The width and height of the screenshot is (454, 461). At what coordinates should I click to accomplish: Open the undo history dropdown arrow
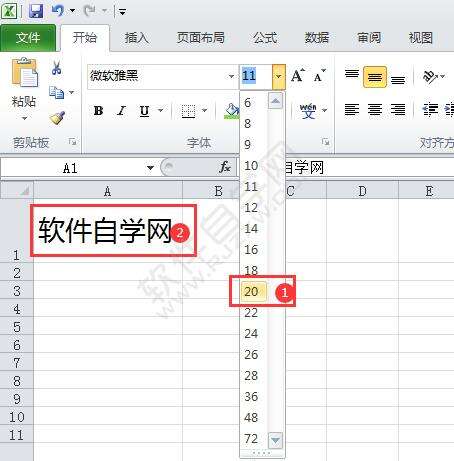coord(72,11)
